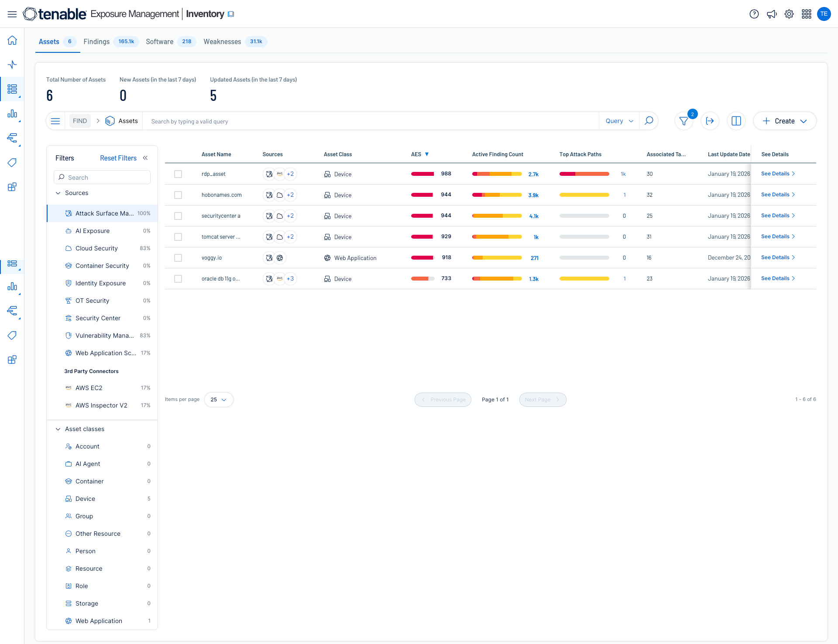
Task: Switch to the Findings tab
Action: pyautogui.click(x=96, y=41)
